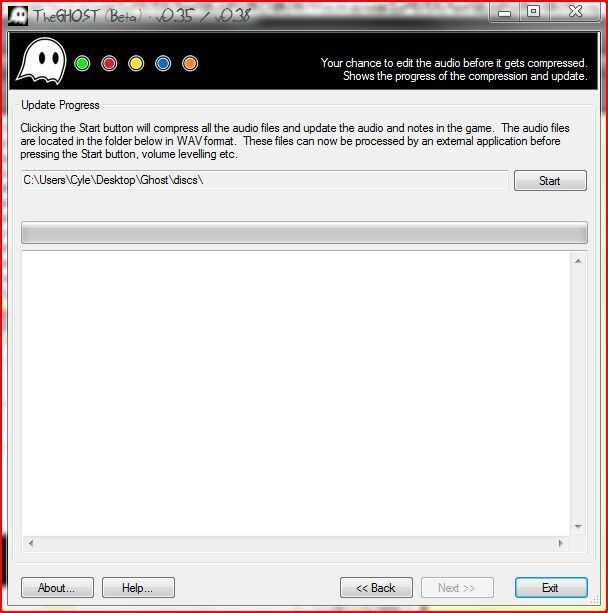Start the audio compression and update
Viewport: 608px width, 613px height.
point(550,181)
